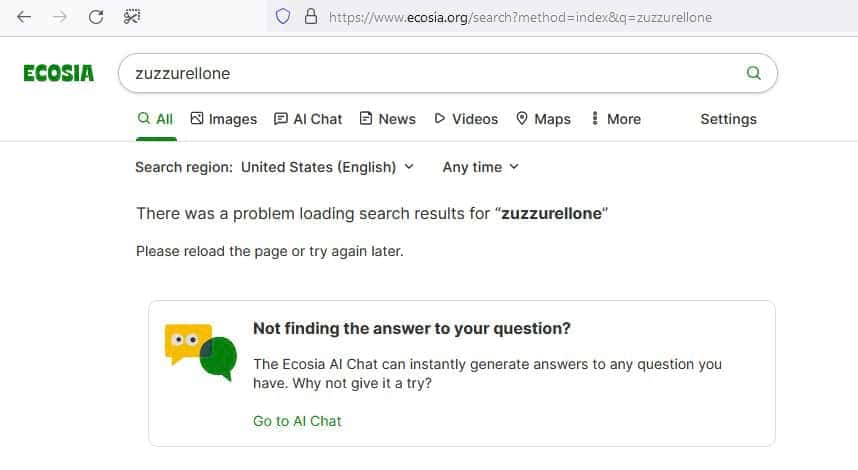Switch to the AI Chat tab
The width and height of the screenshot is (858, 470).
pos(308,119)
